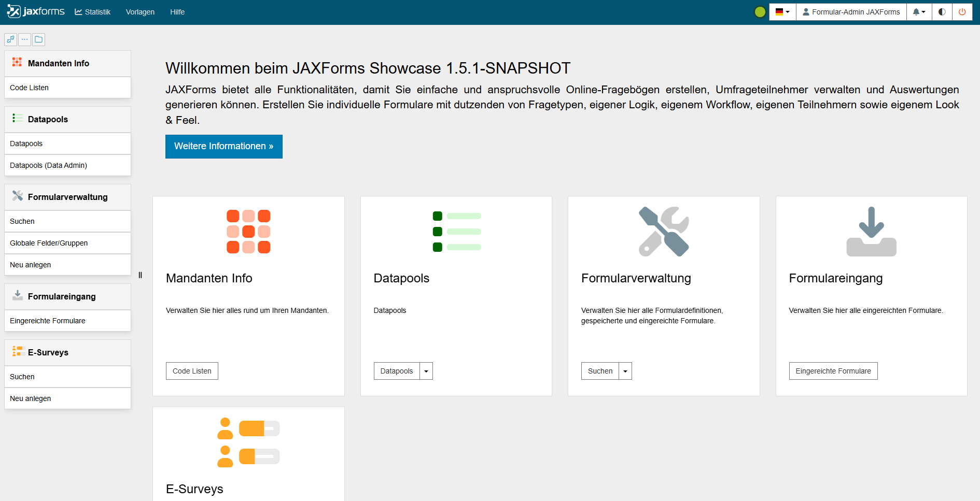Click the E-Surveys icon in sidebar
The image size is (980, 501).
coord(18,351)
